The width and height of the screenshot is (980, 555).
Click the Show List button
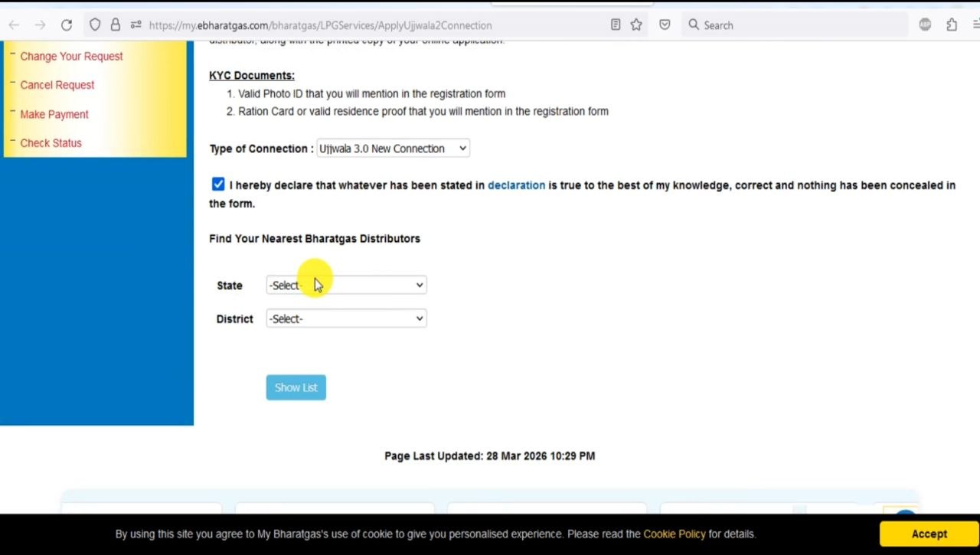click(x=296, y=387)
